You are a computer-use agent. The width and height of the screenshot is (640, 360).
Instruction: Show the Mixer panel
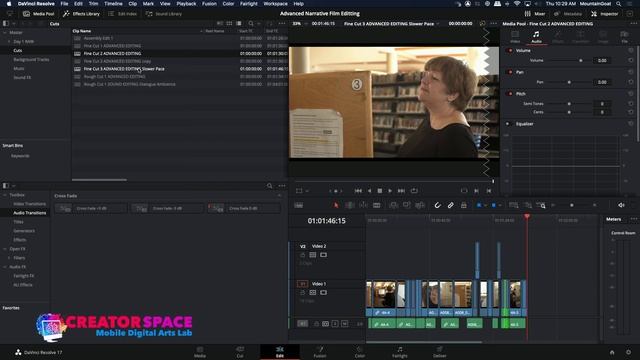click(535, 14)
